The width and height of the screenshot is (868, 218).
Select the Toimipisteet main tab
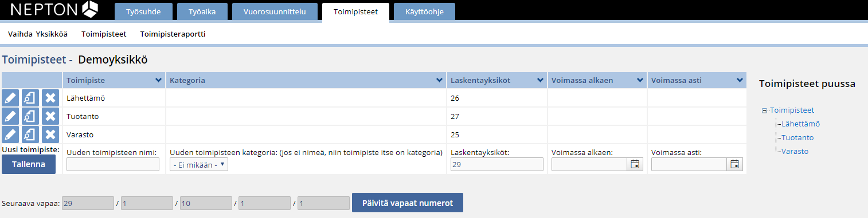(x=355, y=11)
